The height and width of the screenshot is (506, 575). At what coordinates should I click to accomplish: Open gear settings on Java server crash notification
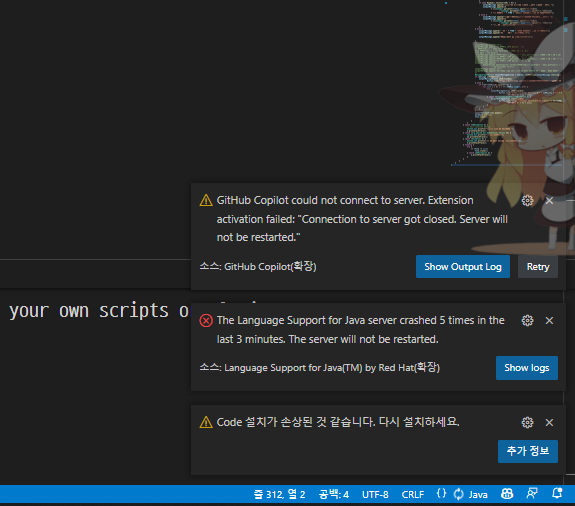(x=527, y=320)
